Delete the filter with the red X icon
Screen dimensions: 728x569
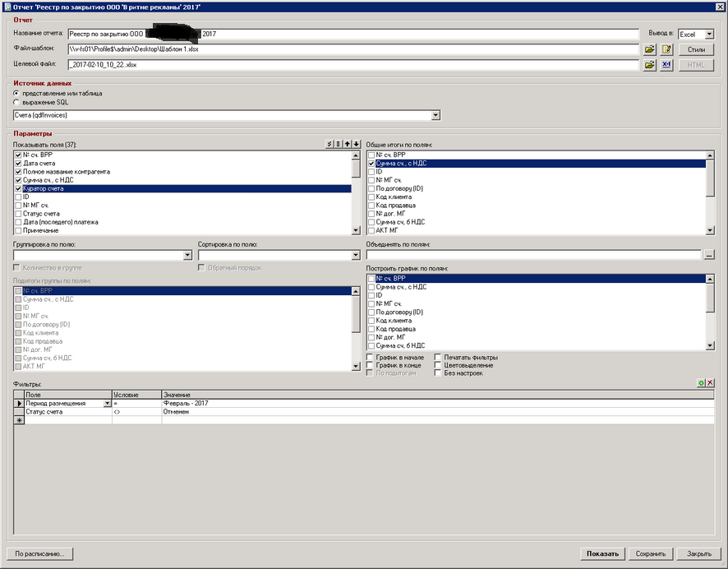point(710,384)
